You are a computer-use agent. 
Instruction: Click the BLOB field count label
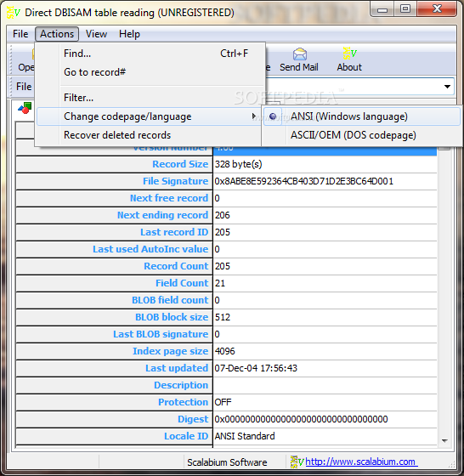click(x=170, y=300)
